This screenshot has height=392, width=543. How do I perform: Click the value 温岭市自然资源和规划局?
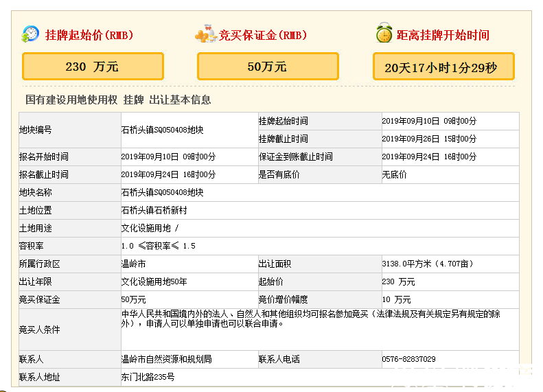(x=166, y=359)
